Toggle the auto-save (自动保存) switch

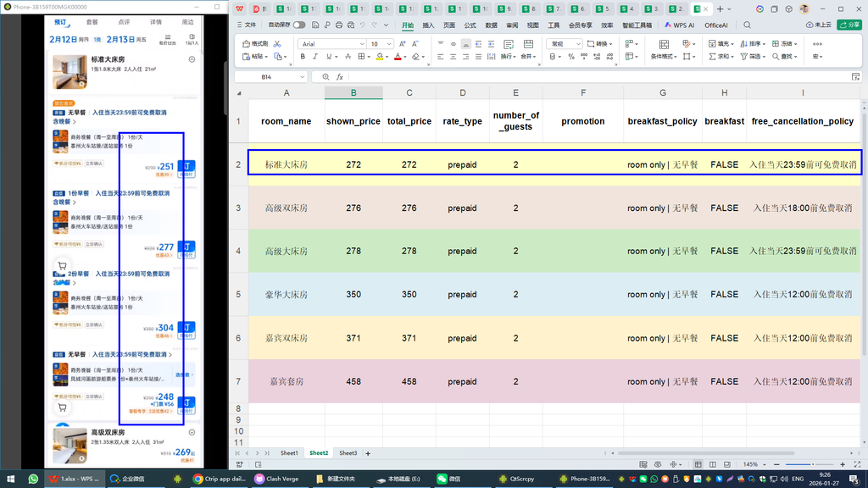pos(299,25)
